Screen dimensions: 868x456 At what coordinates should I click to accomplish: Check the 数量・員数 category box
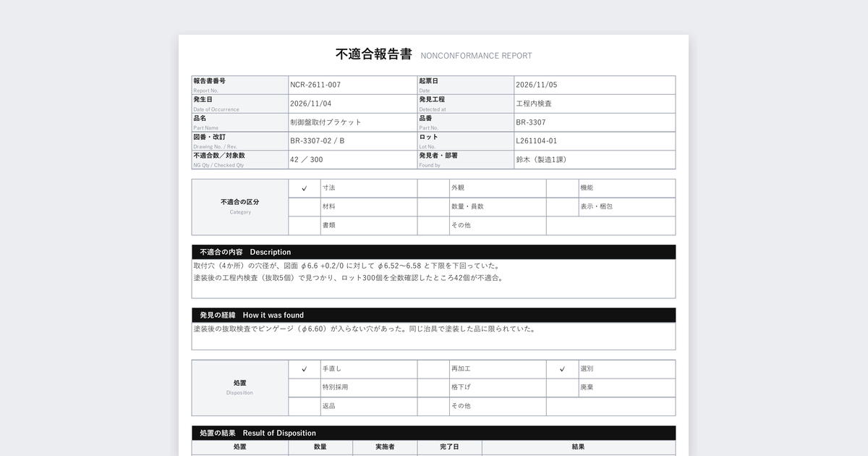(433, 207)
